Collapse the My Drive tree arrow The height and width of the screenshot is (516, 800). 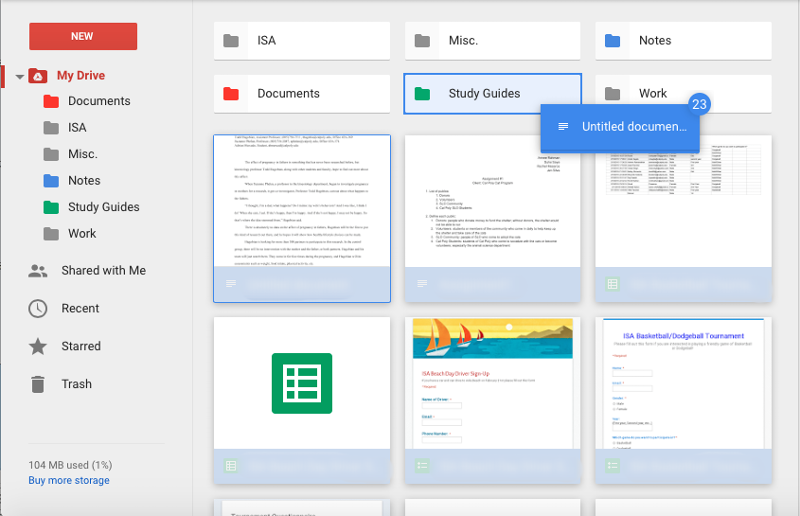(x=20, y=77)
